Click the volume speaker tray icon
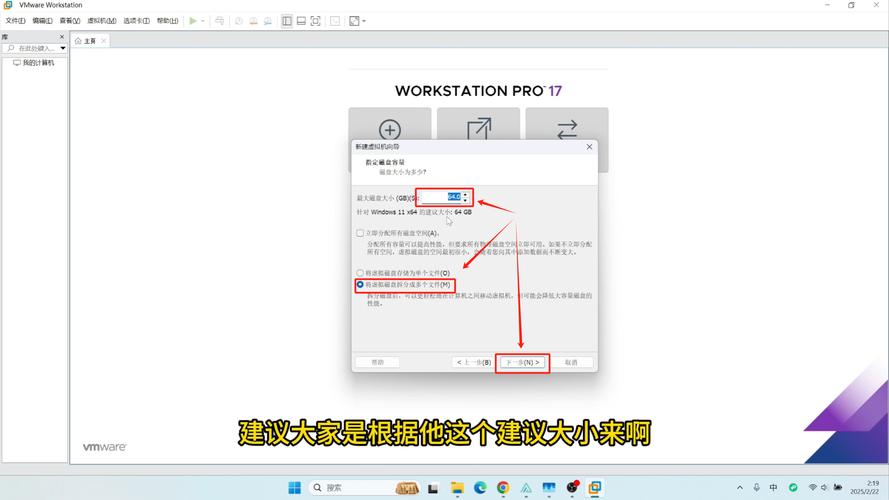The width and height of the screenshot is (889, 500). [824, 488]
